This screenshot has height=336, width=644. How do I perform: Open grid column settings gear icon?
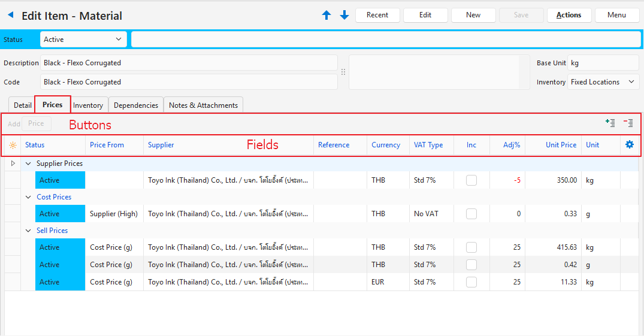[629, 144]
